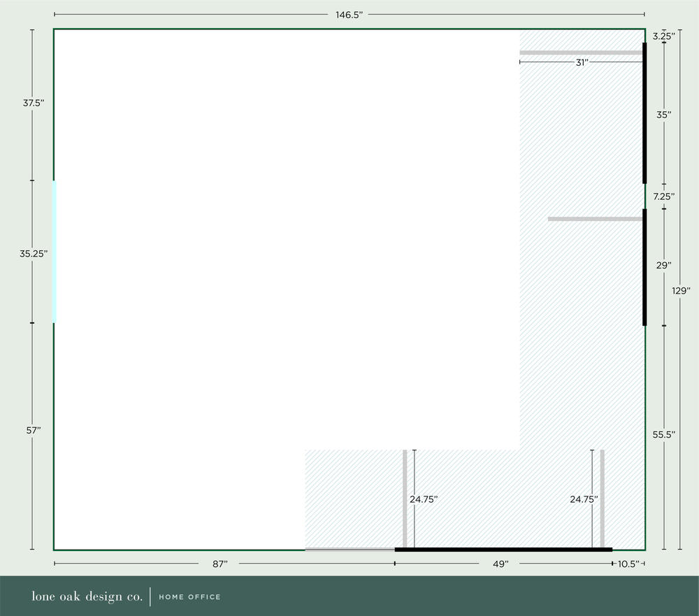Viewport: 699px width, 616px height.
Task: Select the HOME OFFICE label in the footer
Action: coord(189,597)
